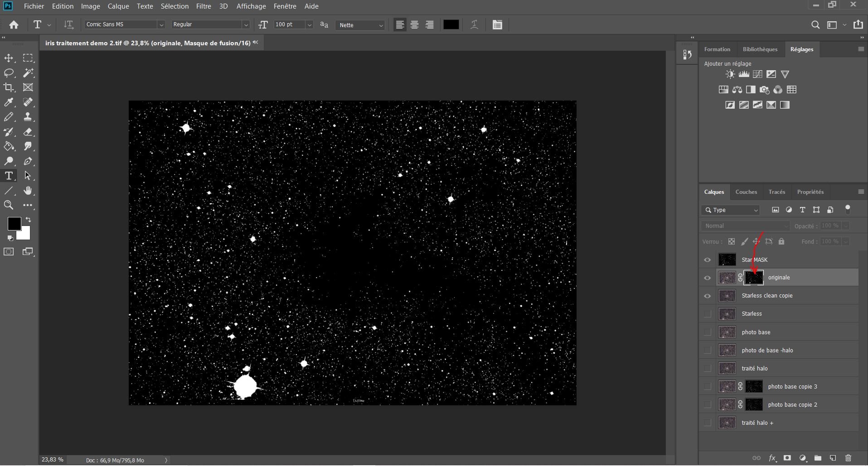The image size is (868, 466).
Task: Align text right
Action: (429, 25)
